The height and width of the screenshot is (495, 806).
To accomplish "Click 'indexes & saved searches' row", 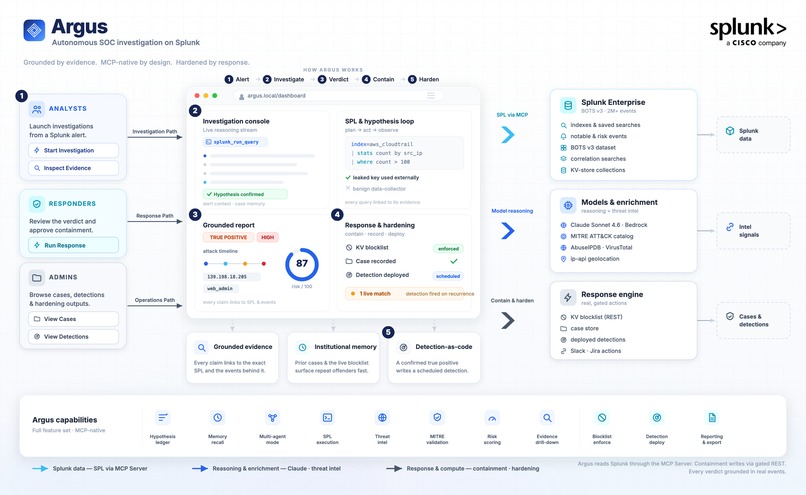I will 600,125.
